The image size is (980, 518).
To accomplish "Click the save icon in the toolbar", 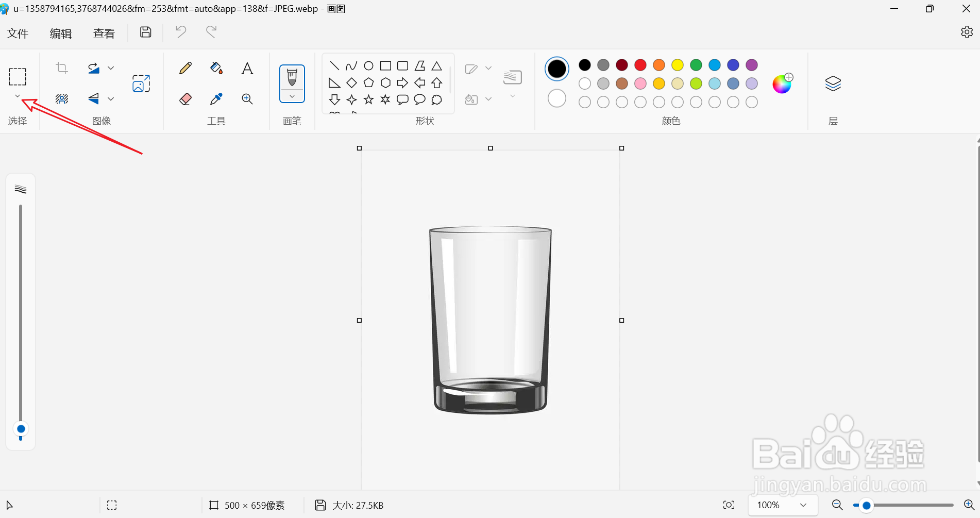I will (146, 32).
